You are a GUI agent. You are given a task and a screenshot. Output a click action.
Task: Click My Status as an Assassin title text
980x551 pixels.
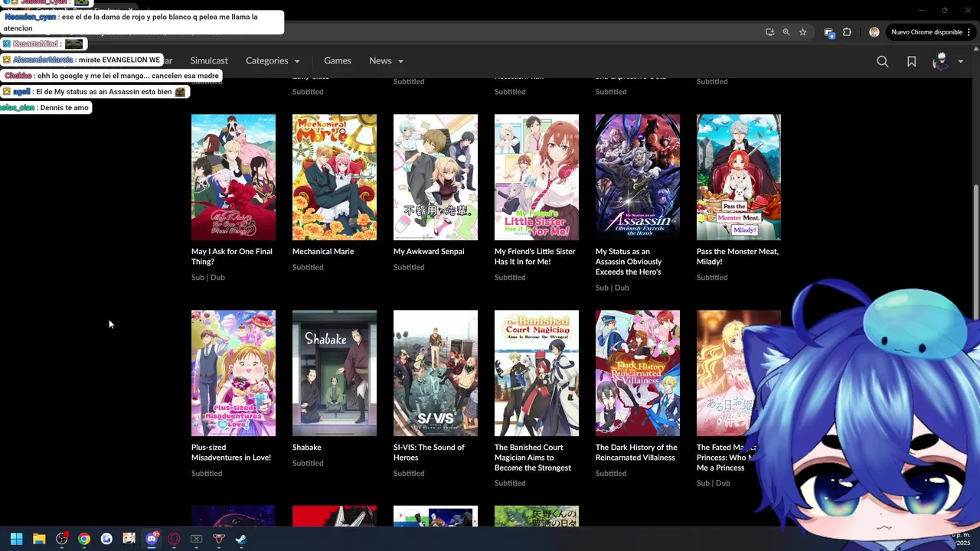click(x=629, y=262)
